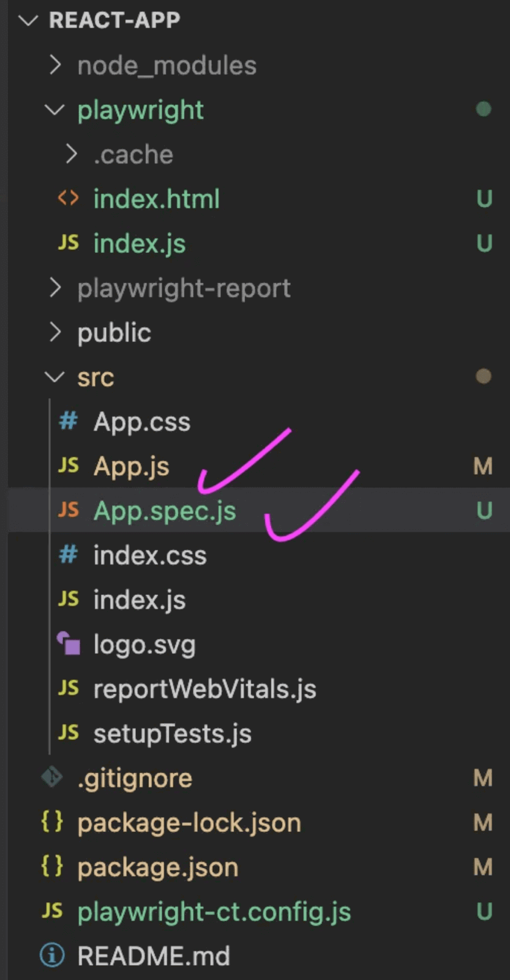Select the src folder name
This screenshot has width=510, height=980.
point(96,377)
